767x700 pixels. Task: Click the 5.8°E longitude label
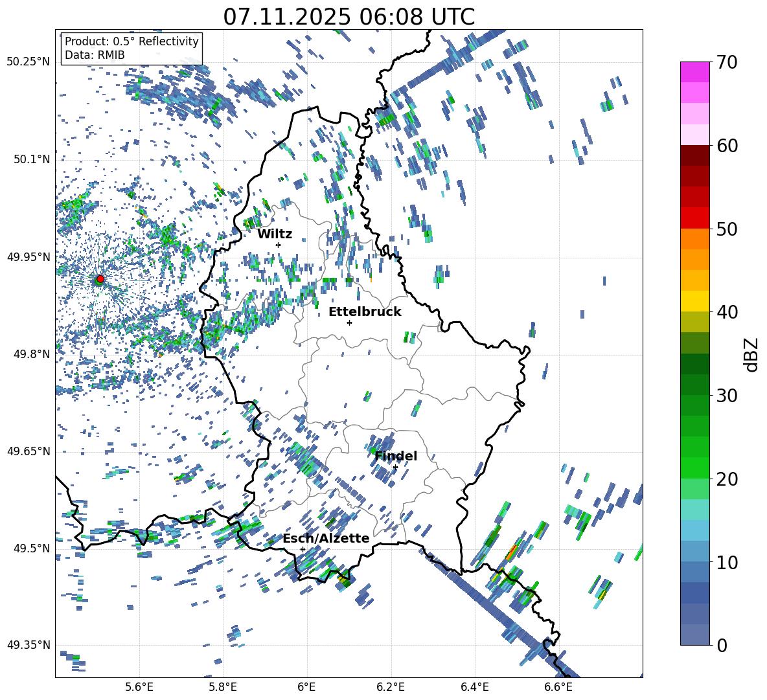pos(223,687)
